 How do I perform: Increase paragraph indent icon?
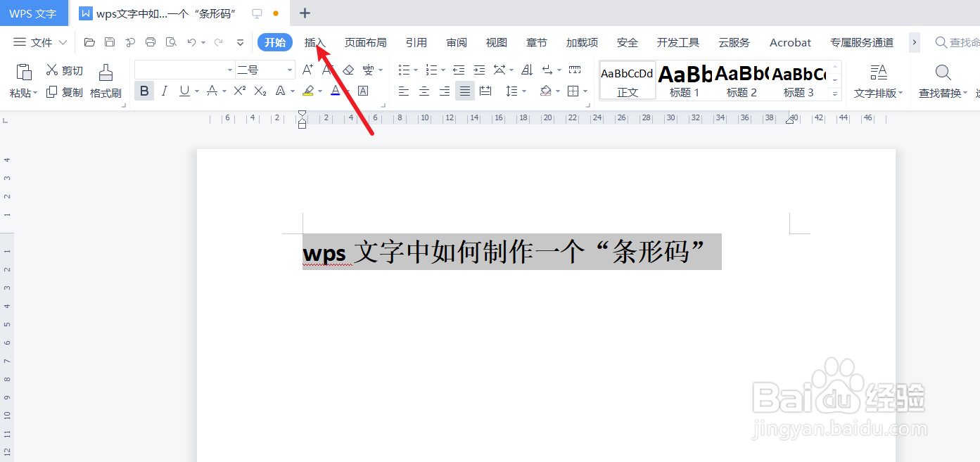pos(479,70)
